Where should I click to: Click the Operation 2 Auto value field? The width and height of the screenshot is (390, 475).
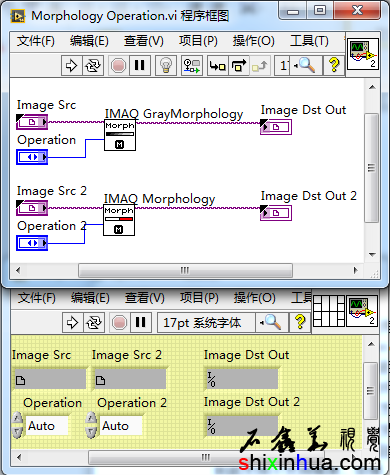[x=121, y=426]
